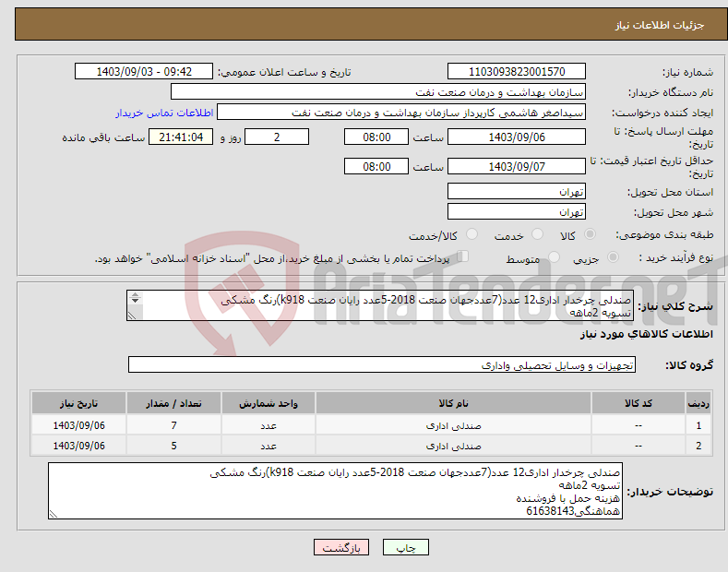Image resolution: width=728 pixels, height=572 pixels.
Task: Click quantity 5 in row 2
Action: coord(173,446)
